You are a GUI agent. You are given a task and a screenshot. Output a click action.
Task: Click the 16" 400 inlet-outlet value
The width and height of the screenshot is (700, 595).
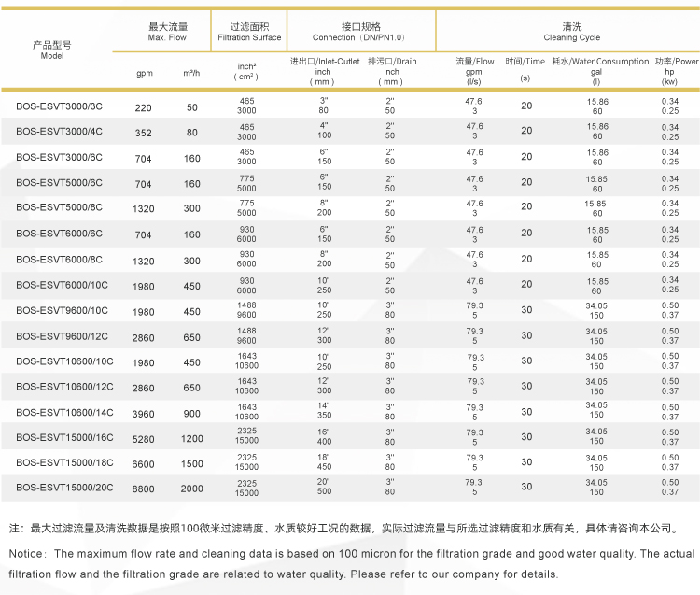324,436
